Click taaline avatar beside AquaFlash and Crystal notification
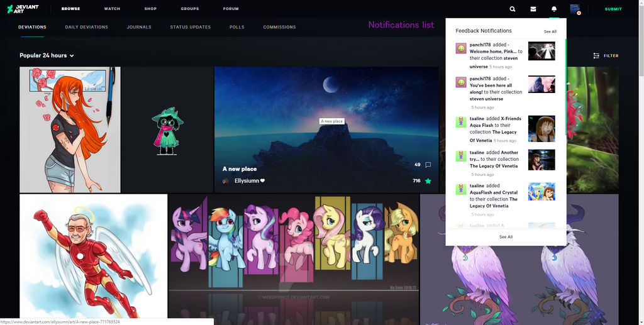644x325 pixels. 461,189
